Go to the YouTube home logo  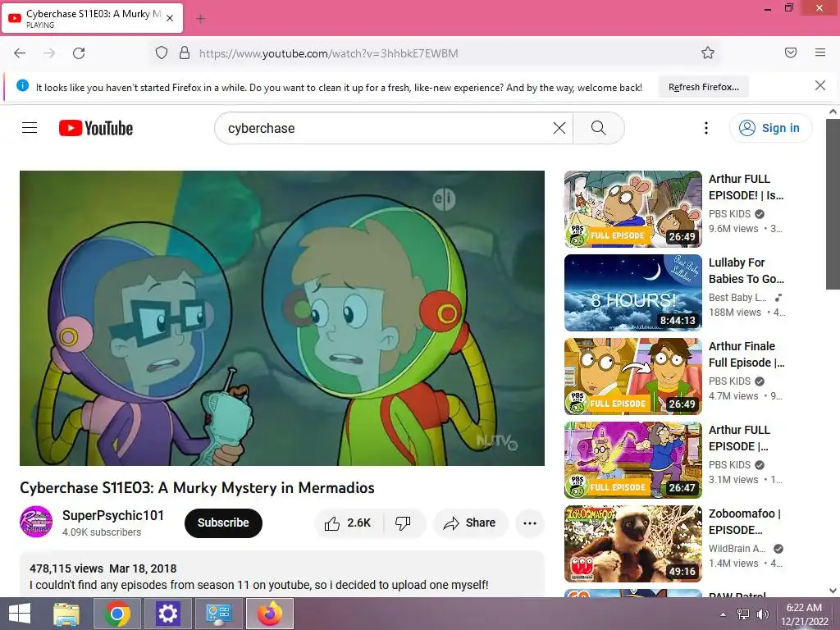coord(96,128)
